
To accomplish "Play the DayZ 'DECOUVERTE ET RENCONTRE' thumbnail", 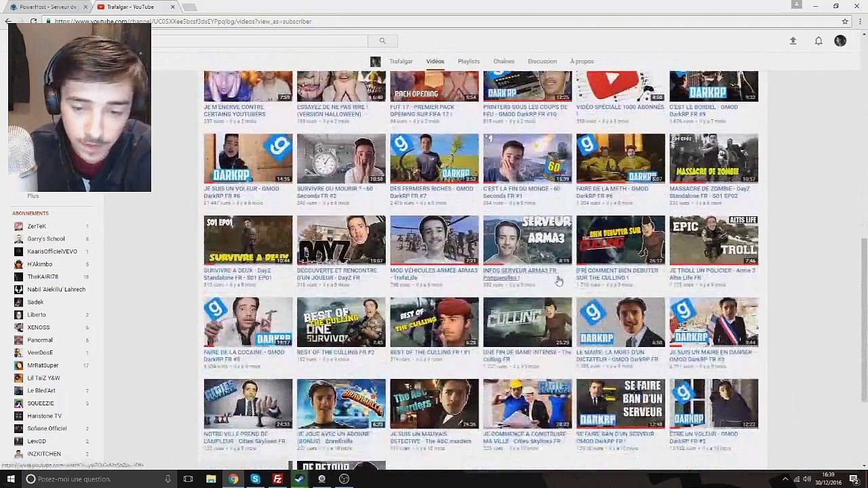I will 341,240.
